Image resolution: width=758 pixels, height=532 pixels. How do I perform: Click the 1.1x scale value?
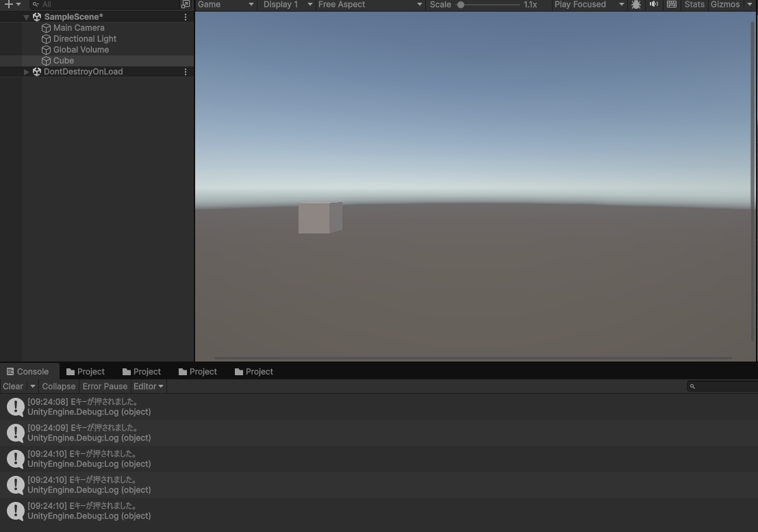(530, 4)
